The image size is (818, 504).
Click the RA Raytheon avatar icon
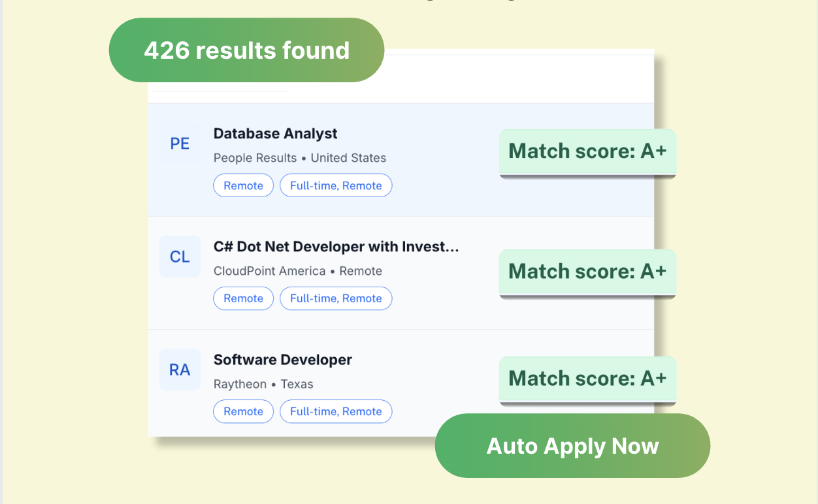[180, 370]
